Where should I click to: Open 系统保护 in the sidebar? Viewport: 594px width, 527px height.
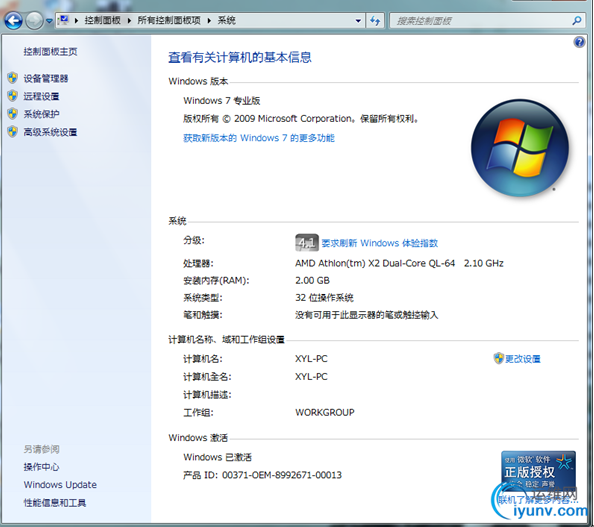pos(41,114)
